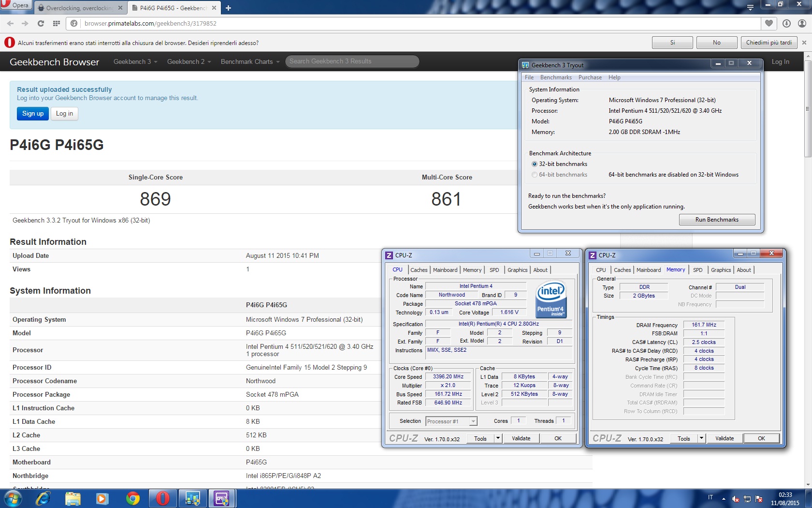Image resolution: width=812 pixels, height=508 pixels.
Task: Open the Speed Dial grid
Action: [x=57, y=23]
